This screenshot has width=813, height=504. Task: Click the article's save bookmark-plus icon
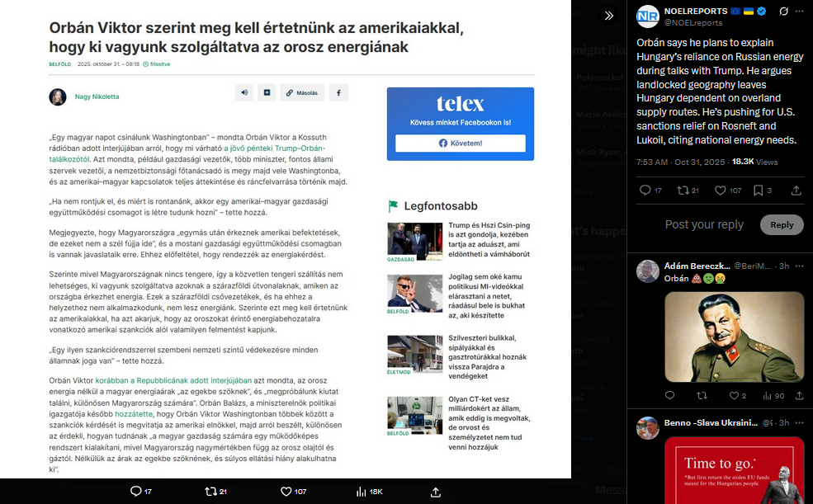(267, 92)
